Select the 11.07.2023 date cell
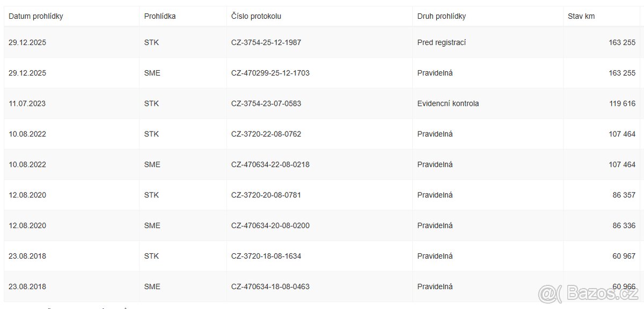Viewport: 644px width, 309px height. pos(27,104)
